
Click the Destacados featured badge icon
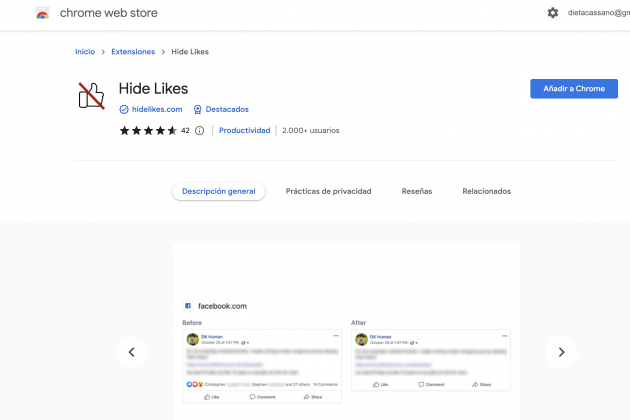[x=198, y=109]
